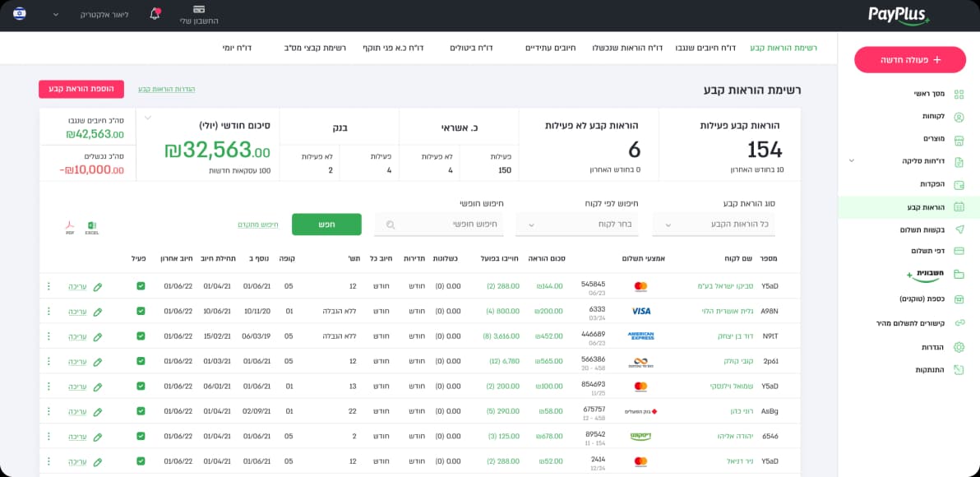
Task: Open the quick payment links (קישורים לתשלום מהיר) icon
Action: [x=959, y=323]
